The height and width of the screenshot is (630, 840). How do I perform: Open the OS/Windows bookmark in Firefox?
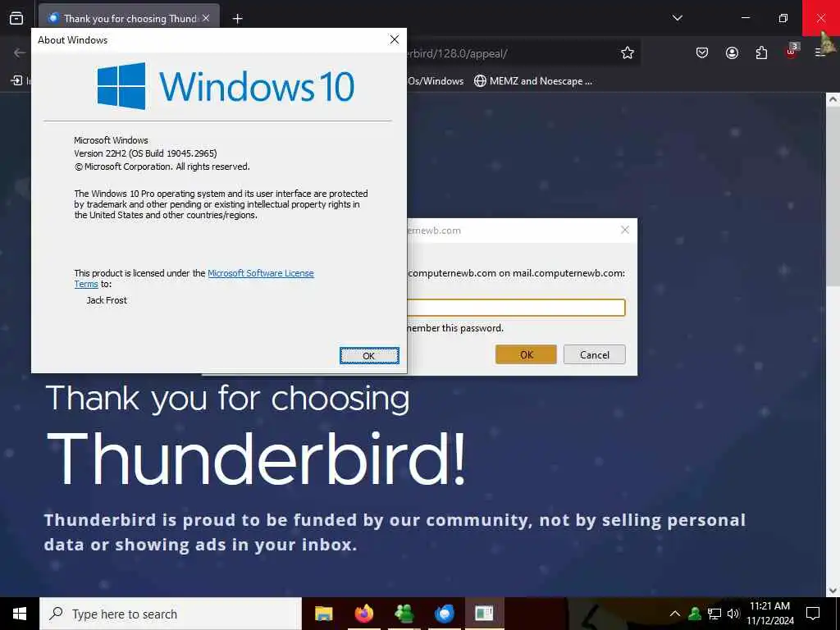click(x=435, y=81)
